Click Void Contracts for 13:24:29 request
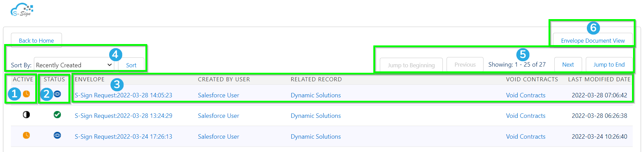644x152 pixels. pyautogui.click(x=526, y=116)
